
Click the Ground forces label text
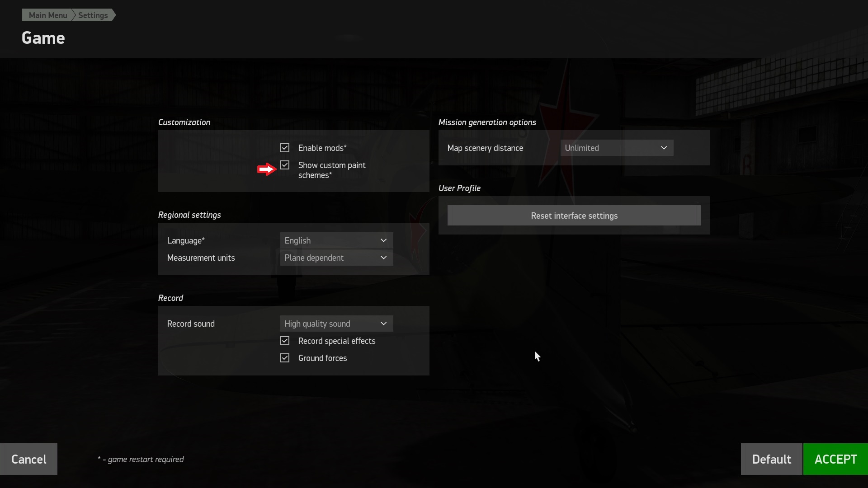coord(322,358)
